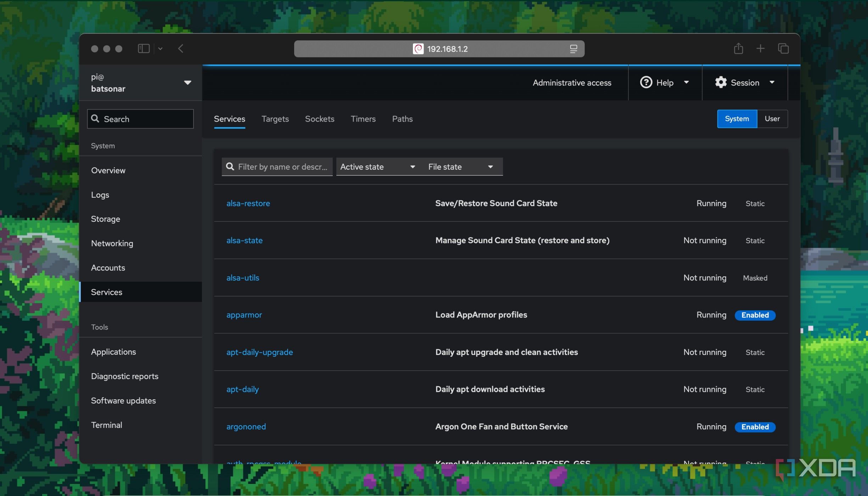
Task: Switch to the Timers tab
Action: click(x=363, y=119)
